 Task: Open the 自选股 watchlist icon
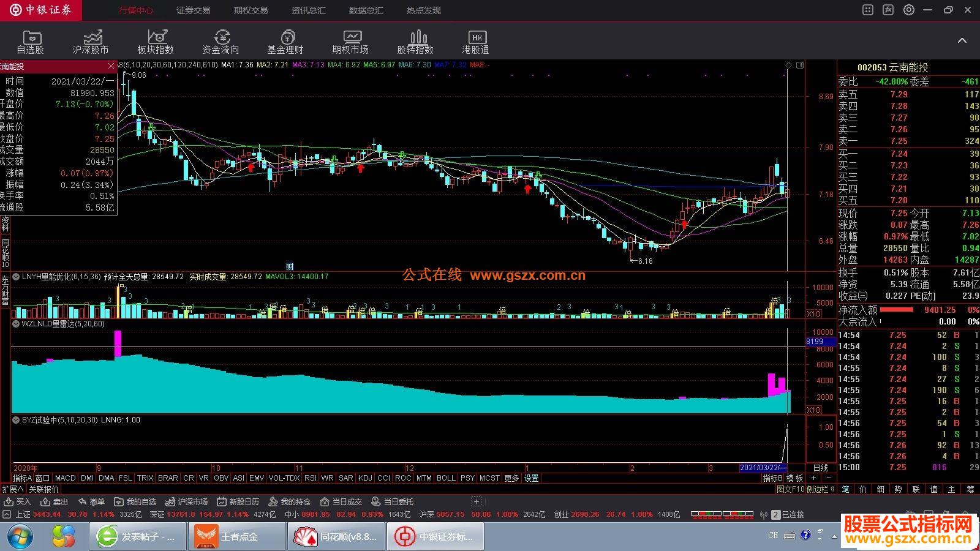(30, 42)
